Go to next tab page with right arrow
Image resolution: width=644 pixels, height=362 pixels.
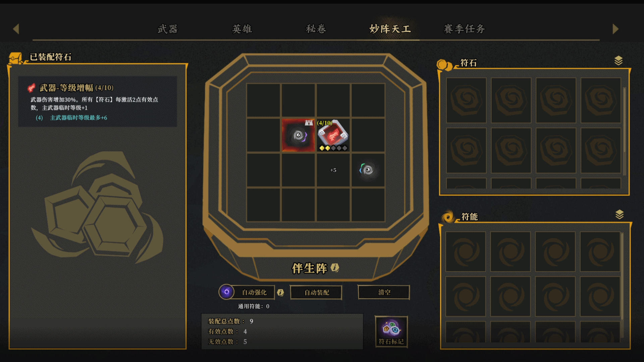click(x=615, y=29)
